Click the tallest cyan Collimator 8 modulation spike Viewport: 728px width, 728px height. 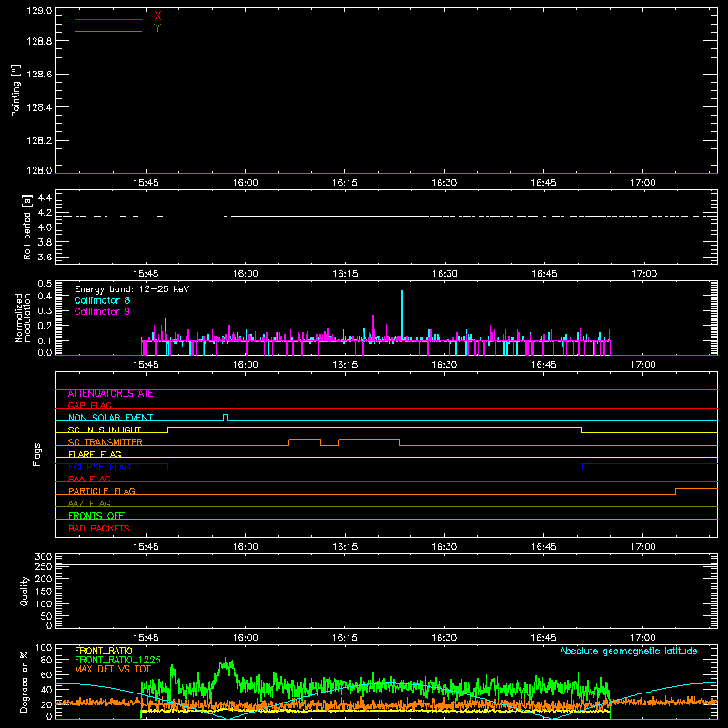(x=402, y=316)
